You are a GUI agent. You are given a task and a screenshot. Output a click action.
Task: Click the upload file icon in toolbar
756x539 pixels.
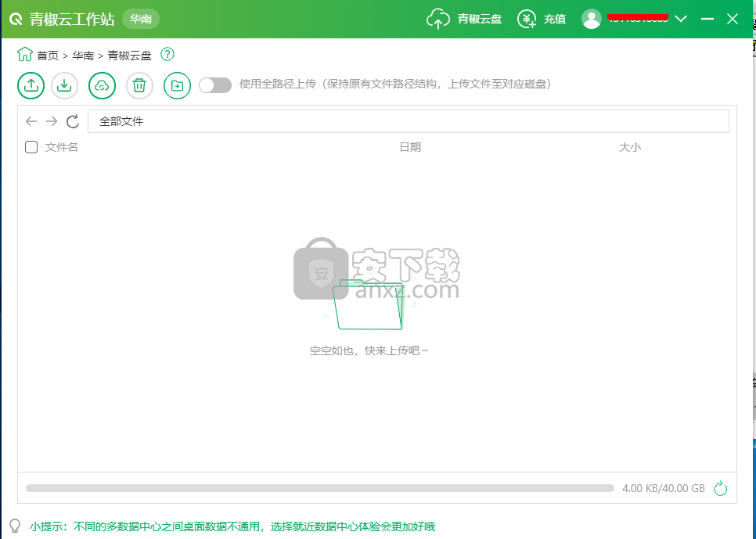click(x=31, y=86)
